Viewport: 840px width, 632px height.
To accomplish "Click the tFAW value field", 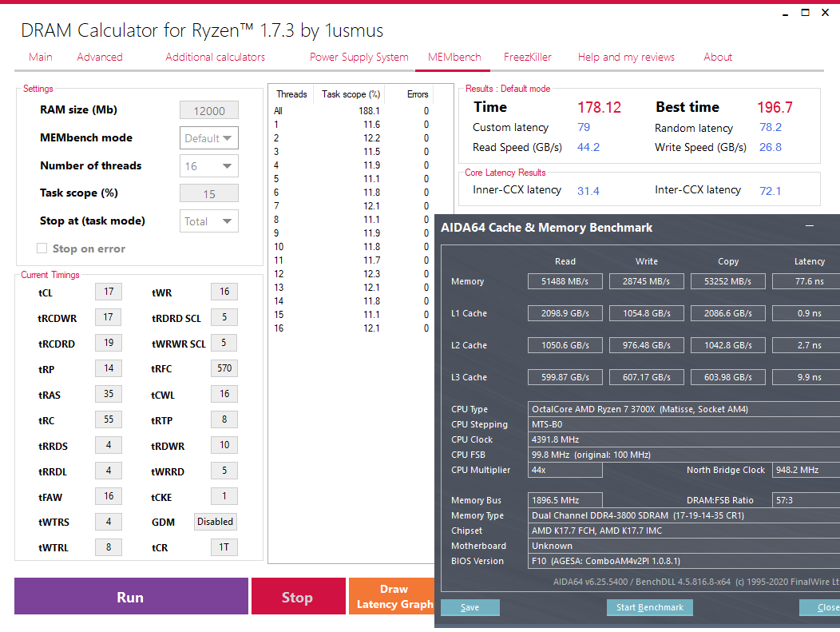I will point(109,496).
